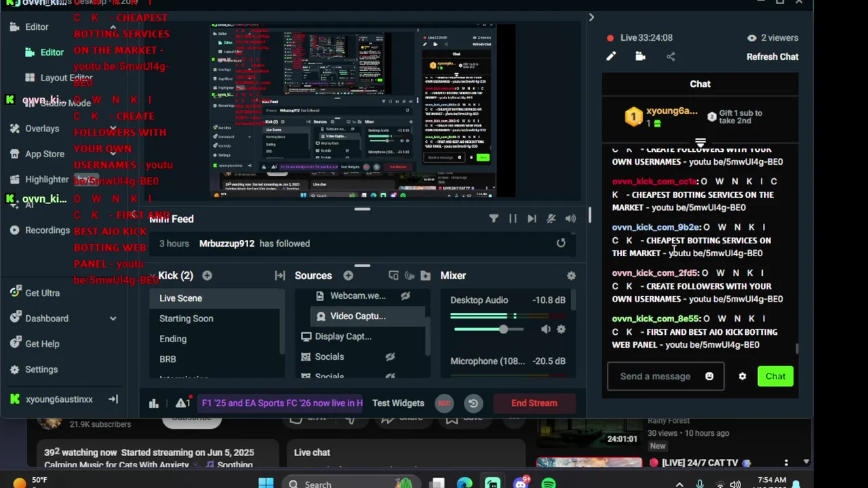Image resolution: width=868 pixels, height=488 pixels.
Task: Open scene transitions icon next to Kick scenes
Action: click(279, 275)
